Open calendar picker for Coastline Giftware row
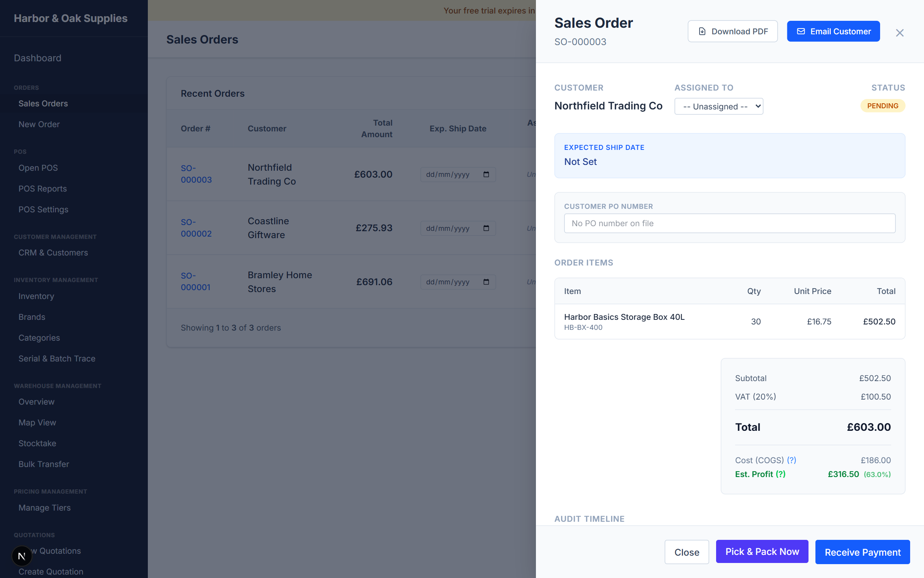924x578 pixels. (x=486, y=229)
